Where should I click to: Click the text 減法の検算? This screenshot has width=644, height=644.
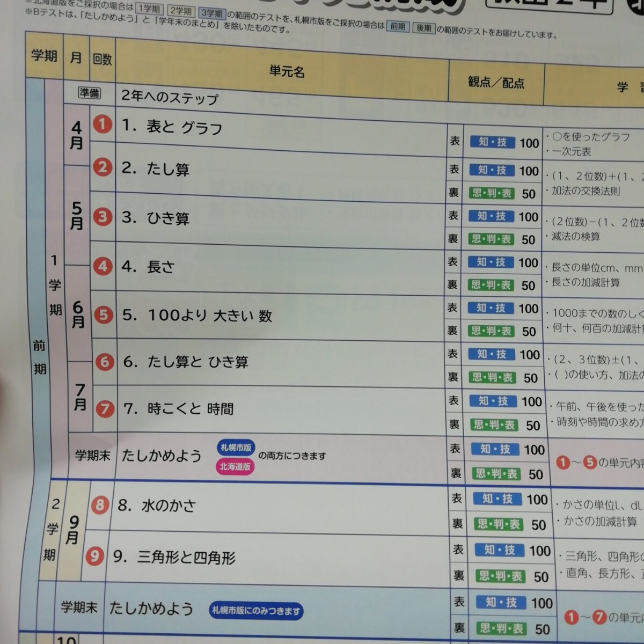click(x=575, y=236)
